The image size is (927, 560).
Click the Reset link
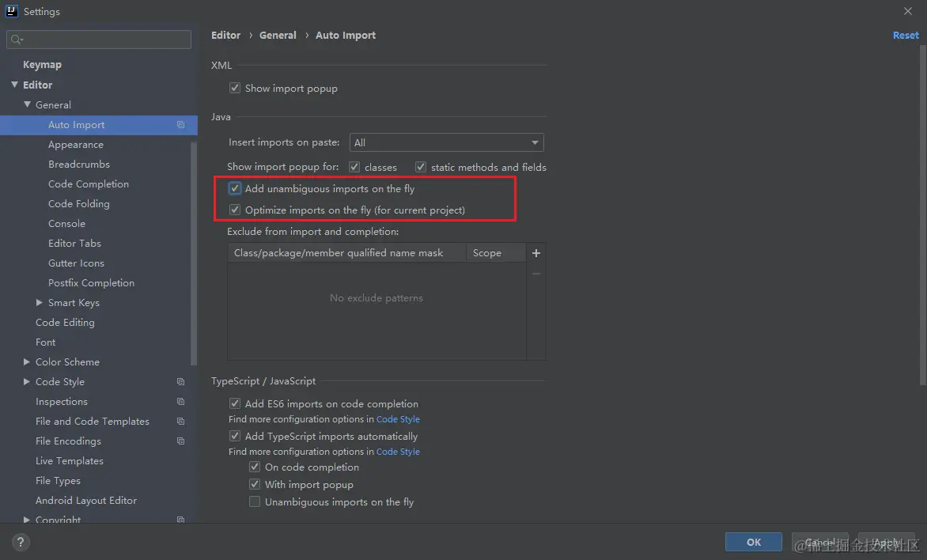point(906,36)
